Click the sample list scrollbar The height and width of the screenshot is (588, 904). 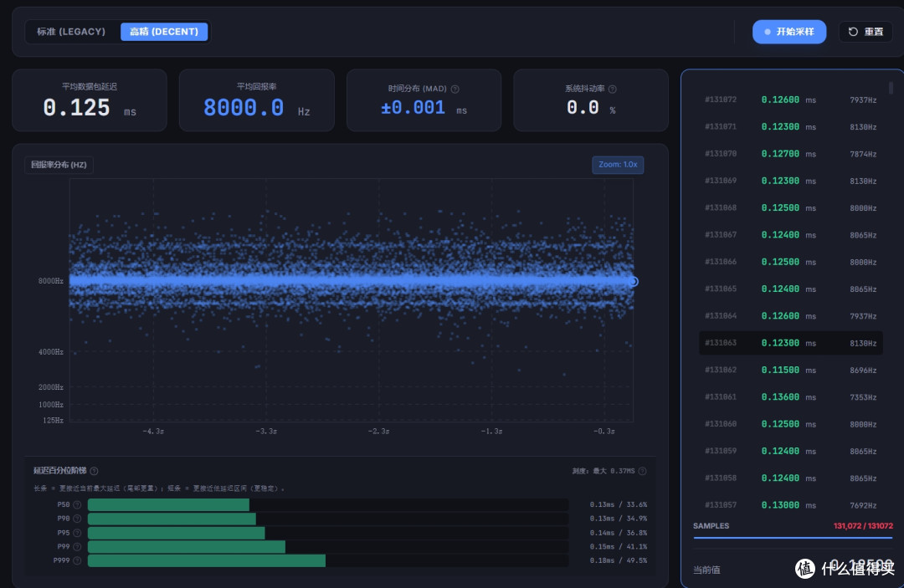pyautogui.click(x=891, y=88)
